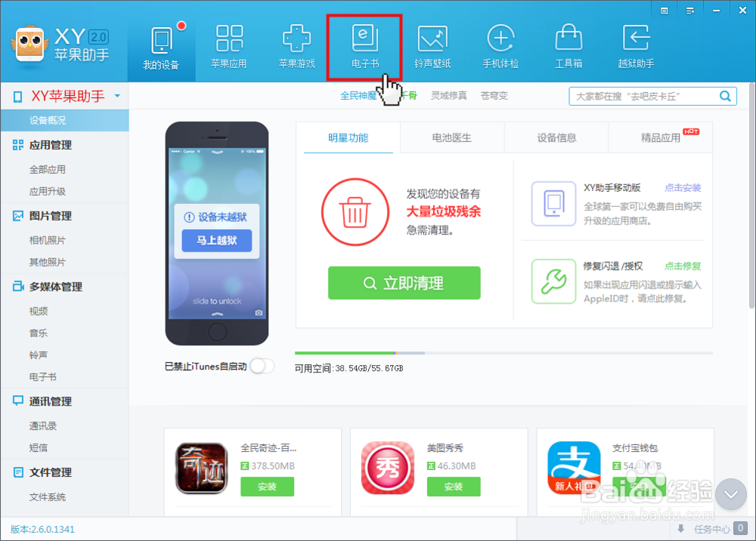The height and width of the screenshot is (541, 756).
Task: Open the 我的设备 toolbar section
Action: [x=162, y=48]
